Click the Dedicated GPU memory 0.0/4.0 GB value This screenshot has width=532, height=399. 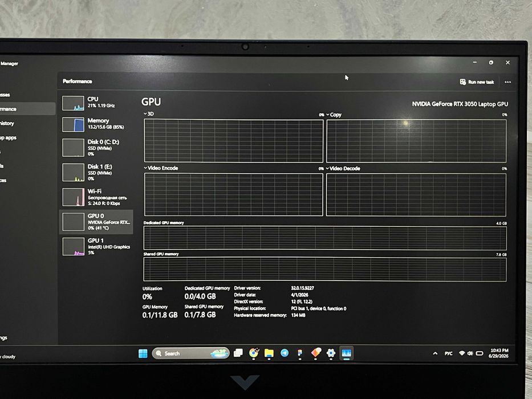pos(200,296)
